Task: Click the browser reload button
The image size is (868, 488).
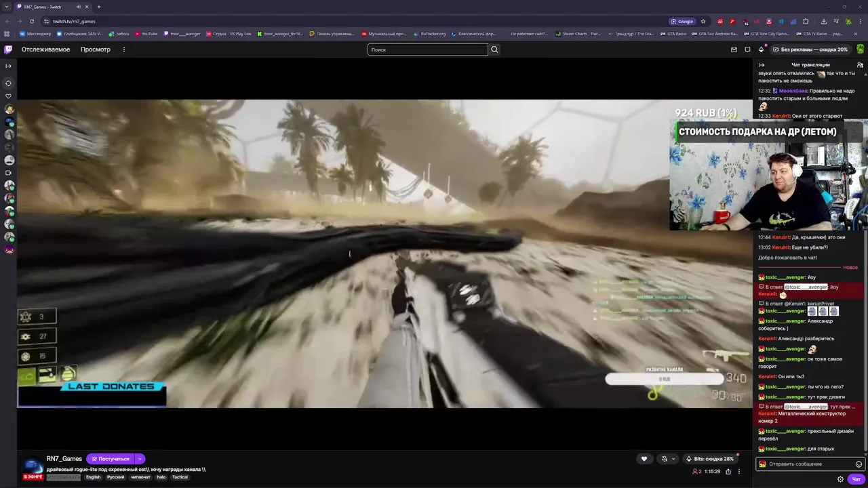Action: click(x=31, y=21)
